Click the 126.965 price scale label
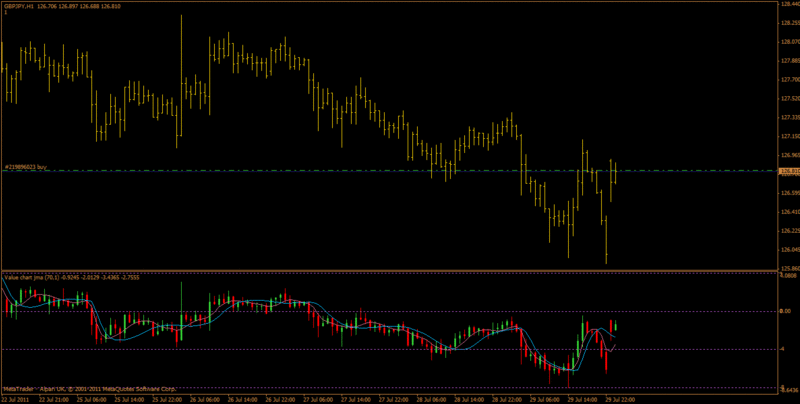800x404 pixels. click(x=789, y=155)
